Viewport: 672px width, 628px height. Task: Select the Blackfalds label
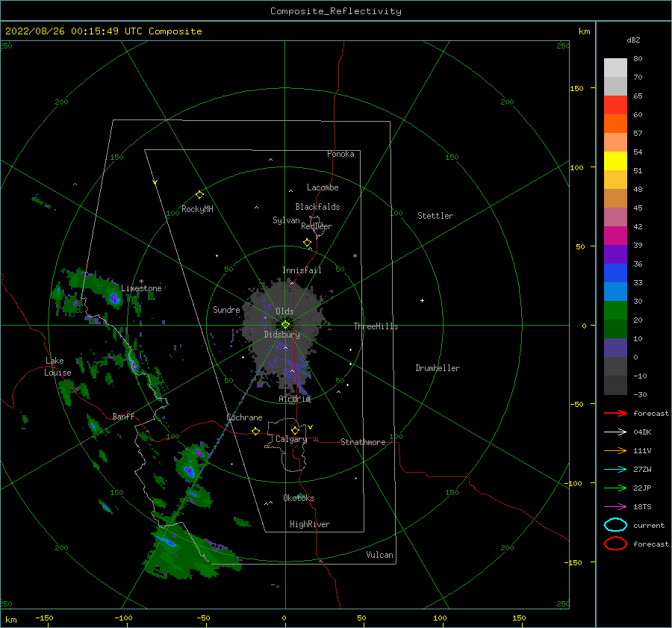click(x=317, y=207)
